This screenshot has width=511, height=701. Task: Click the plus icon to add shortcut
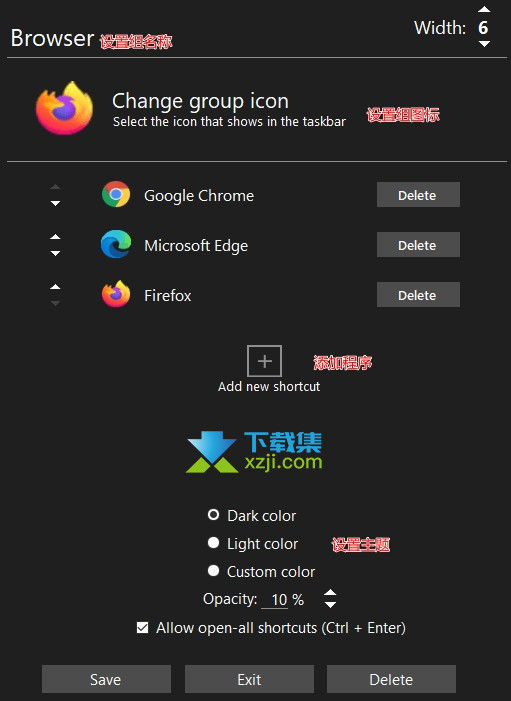click(x=264, y=361)
